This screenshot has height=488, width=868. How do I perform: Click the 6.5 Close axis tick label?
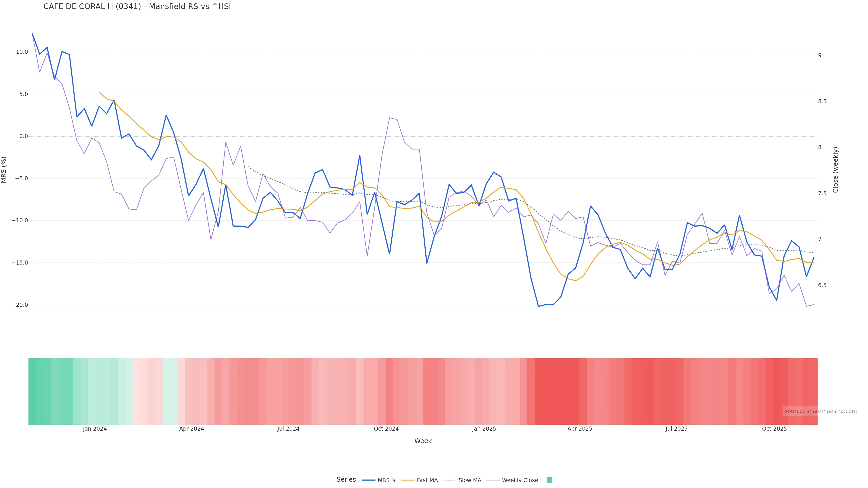click(x=822, y=285)
